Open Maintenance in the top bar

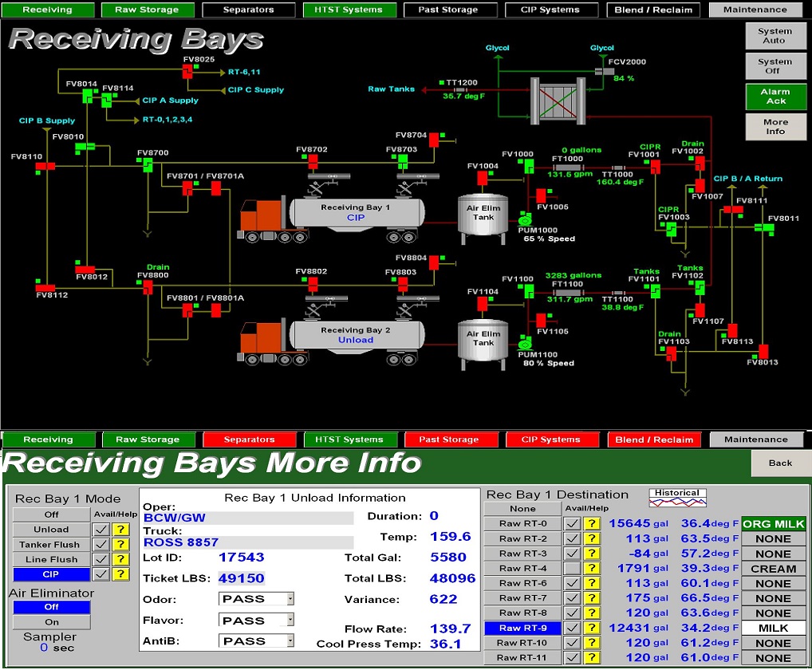pyautogui.click(x=755, y=10)
